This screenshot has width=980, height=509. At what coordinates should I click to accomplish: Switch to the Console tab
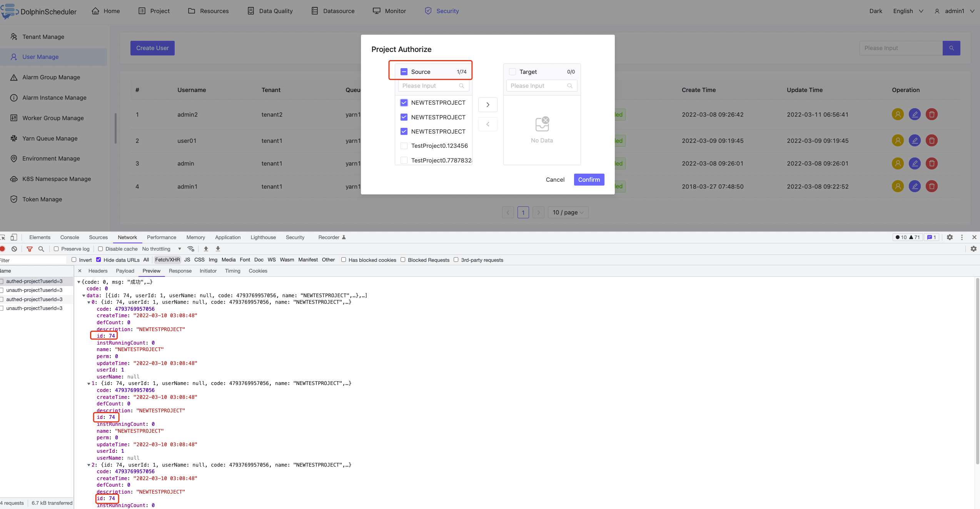click(x=70, y=237)
